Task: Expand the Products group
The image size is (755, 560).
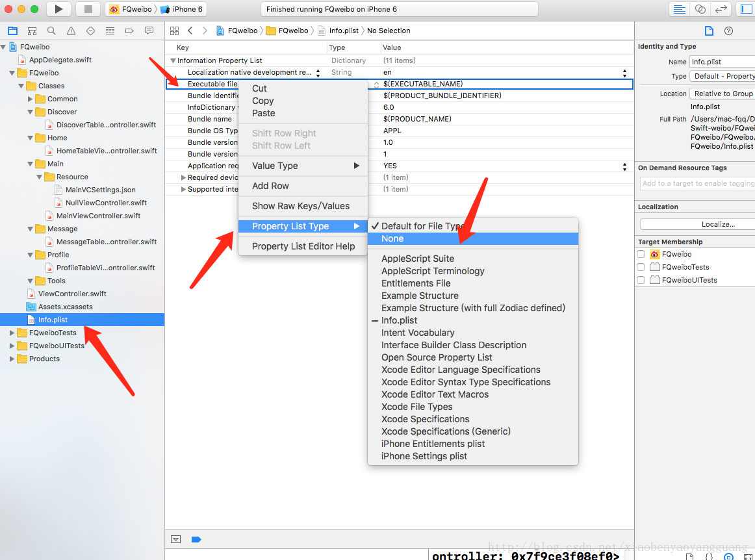Action: click(12, 359)
